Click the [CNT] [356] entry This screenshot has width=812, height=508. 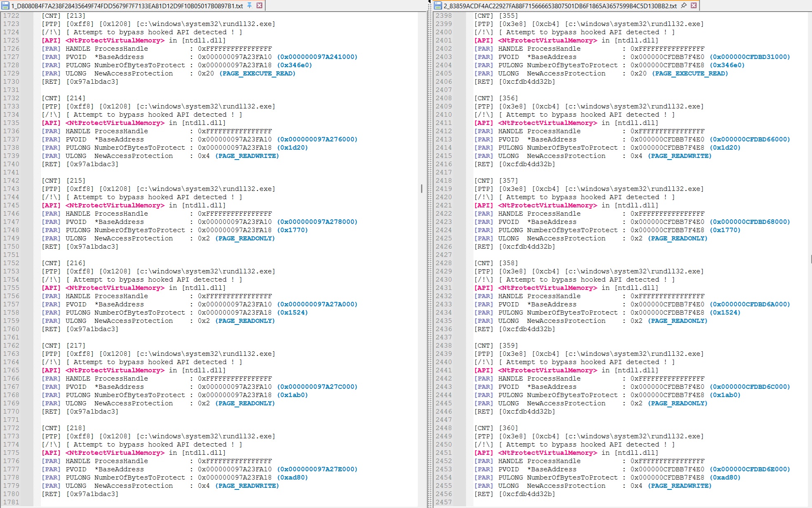pos(496,98)
